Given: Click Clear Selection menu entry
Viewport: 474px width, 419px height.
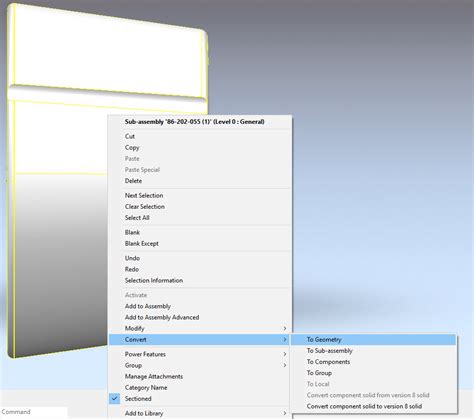Looking at the screenshot, I should (x=200, y=207).
